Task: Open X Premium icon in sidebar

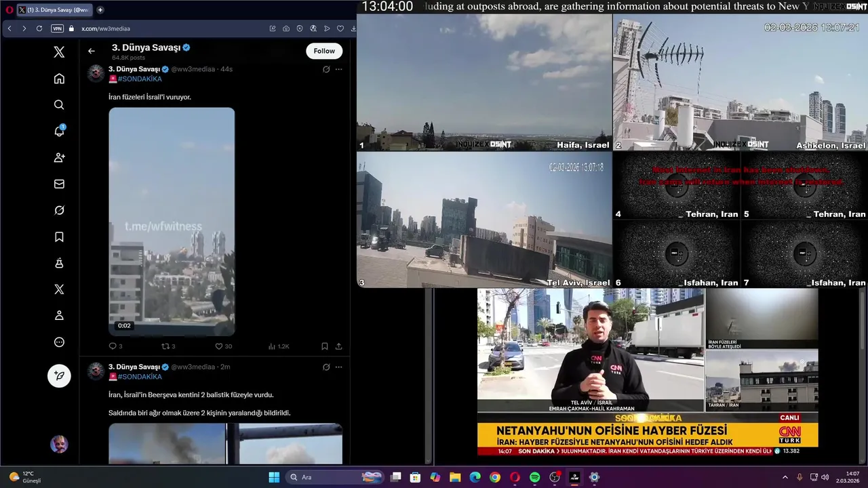Action: click(x=59, y=289)
